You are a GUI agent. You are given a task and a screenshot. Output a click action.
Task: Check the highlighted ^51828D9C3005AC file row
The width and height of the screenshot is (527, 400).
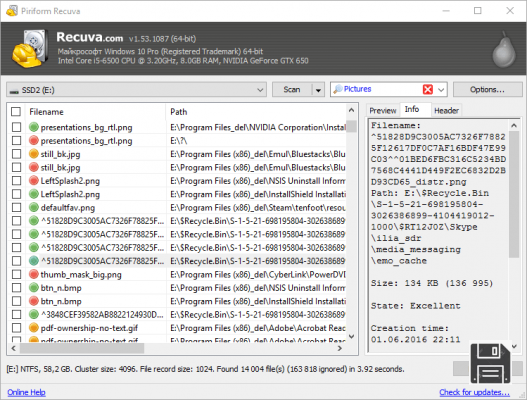point(16,261)
